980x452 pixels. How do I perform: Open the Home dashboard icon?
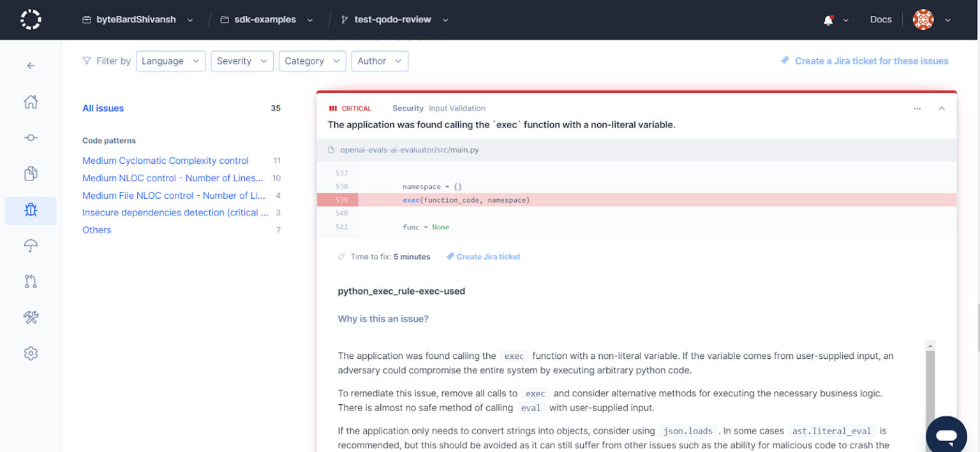[30, 101]
